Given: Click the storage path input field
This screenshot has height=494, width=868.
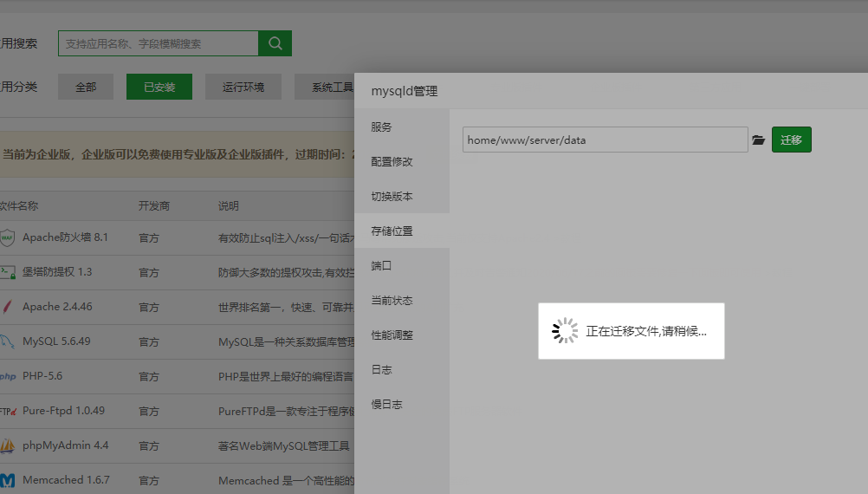Looking at the screenshot, I should (605, 140).
